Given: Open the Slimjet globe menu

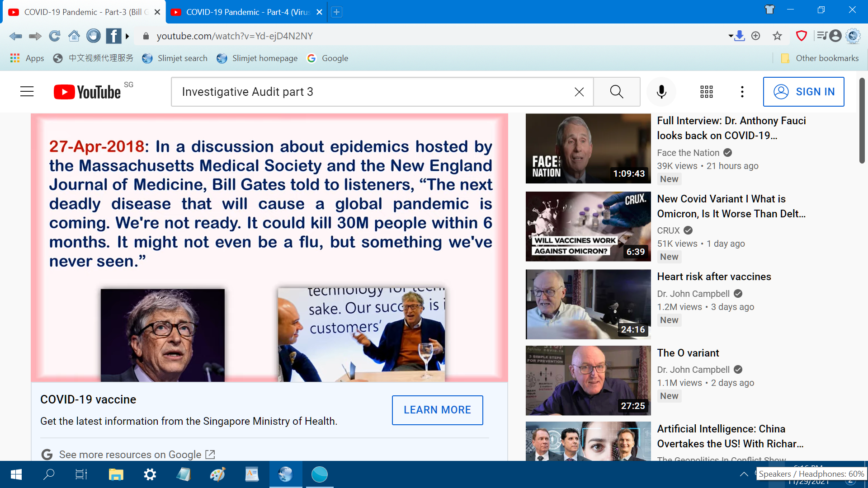Looking at the screenshot, I should point(853,36).
